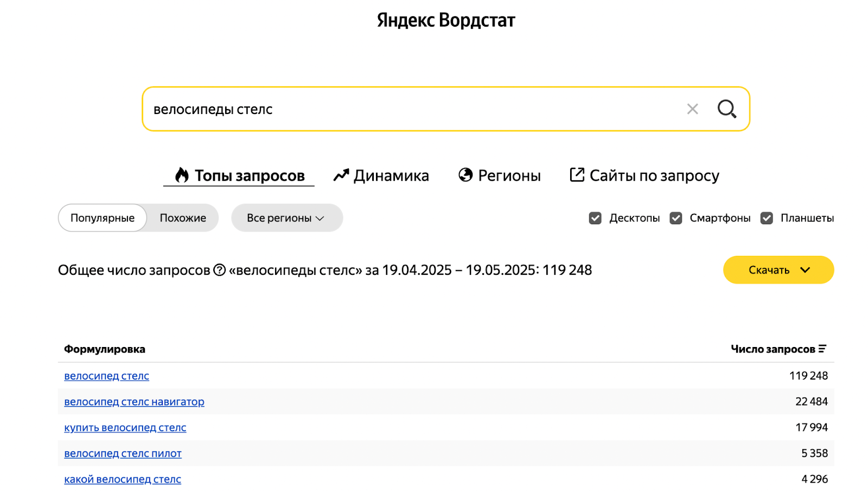Viewport: 868px width, 492px height.
Task: Select the Популярные queries option
Action: coord(103,218)
